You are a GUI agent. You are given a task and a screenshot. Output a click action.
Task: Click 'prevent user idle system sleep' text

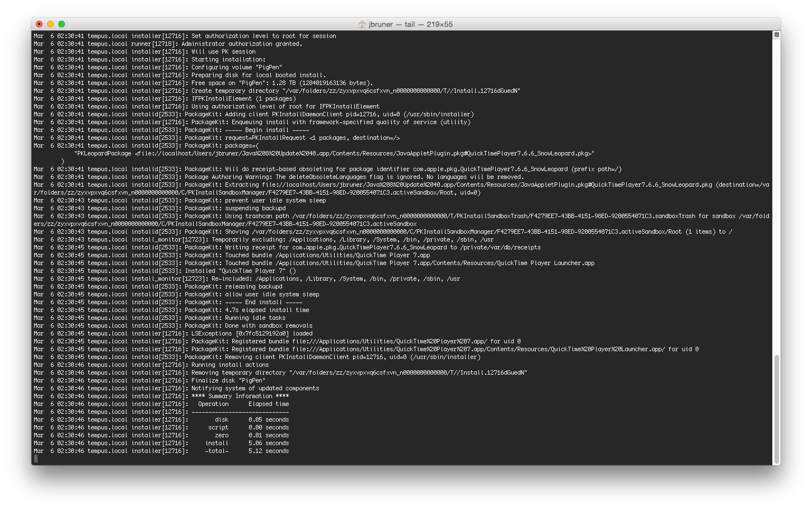point(275,200)
